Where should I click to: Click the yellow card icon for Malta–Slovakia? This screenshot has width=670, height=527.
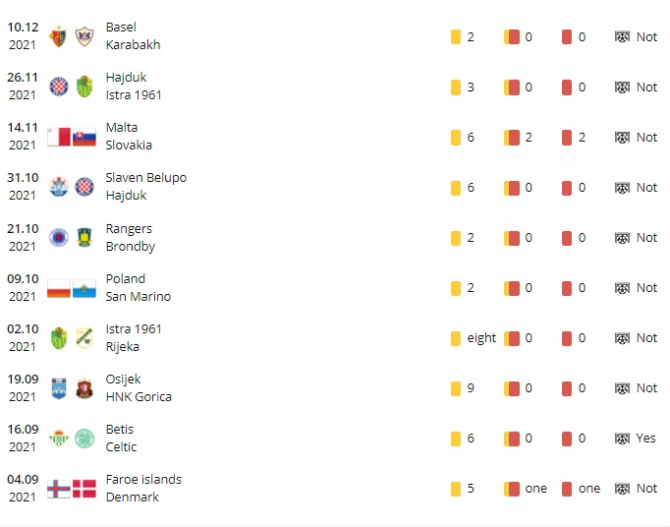456,137
